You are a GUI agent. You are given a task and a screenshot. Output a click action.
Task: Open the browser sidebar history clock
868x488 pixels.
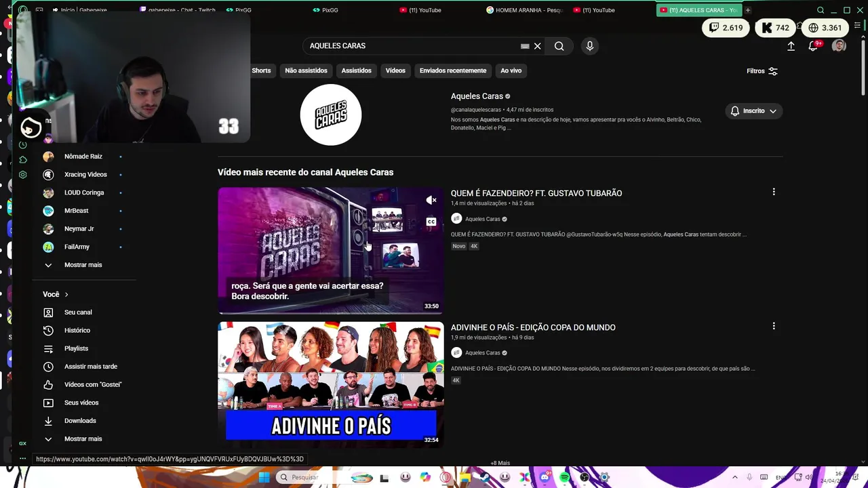point(22,145)
